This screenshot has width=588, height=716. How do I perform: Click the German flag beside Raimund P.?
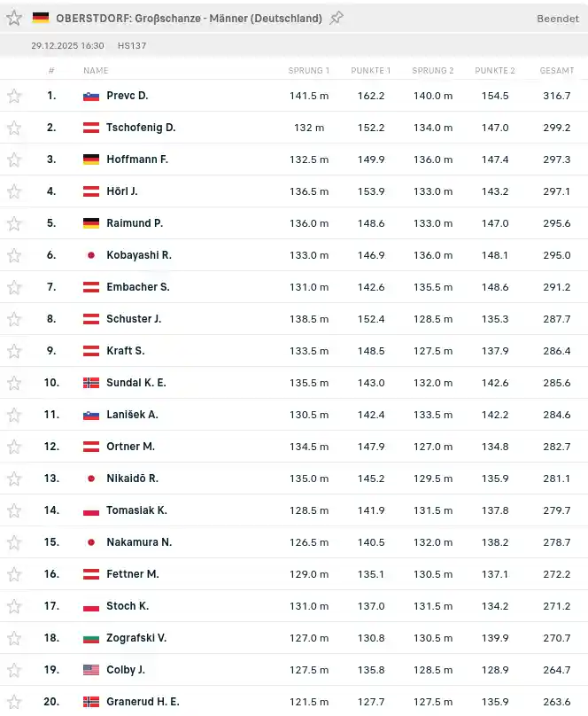click(91, 223)
